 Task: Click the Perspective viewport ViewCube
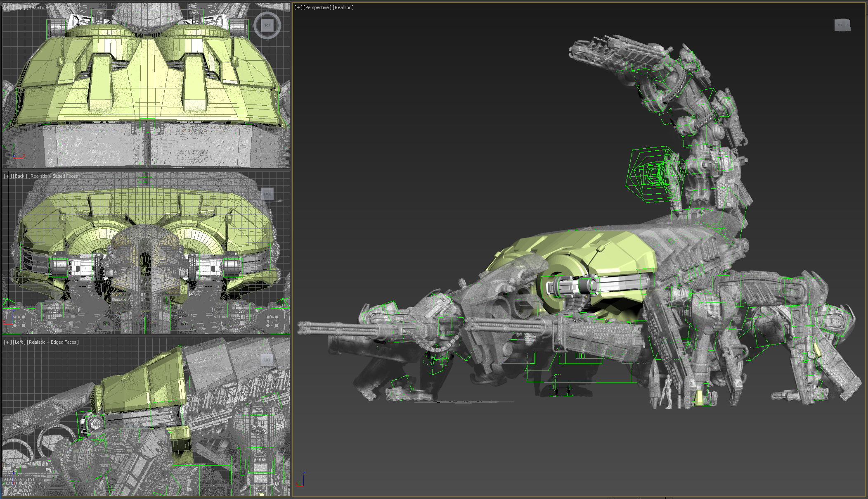[842, 25]
